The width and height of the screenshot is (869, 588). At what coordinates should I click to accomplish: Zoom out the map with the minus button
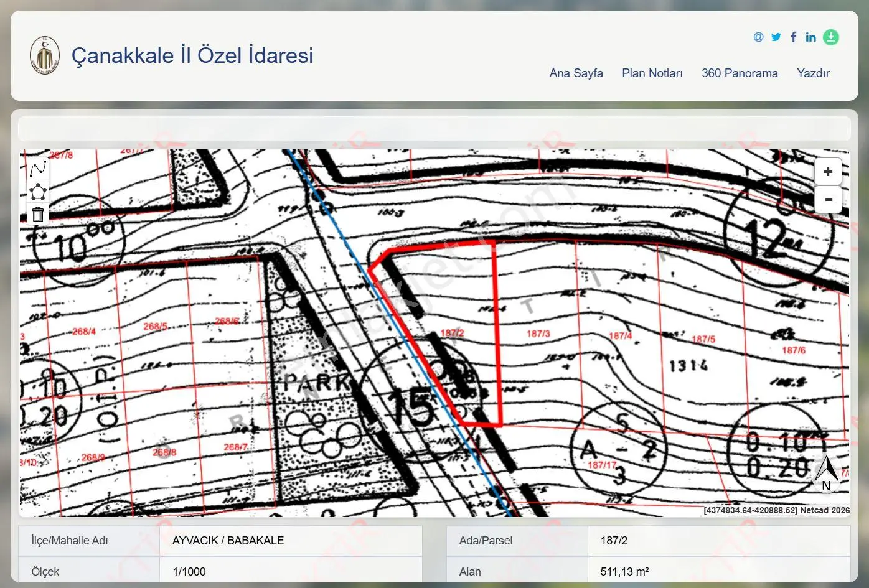[x=828, y=200]
